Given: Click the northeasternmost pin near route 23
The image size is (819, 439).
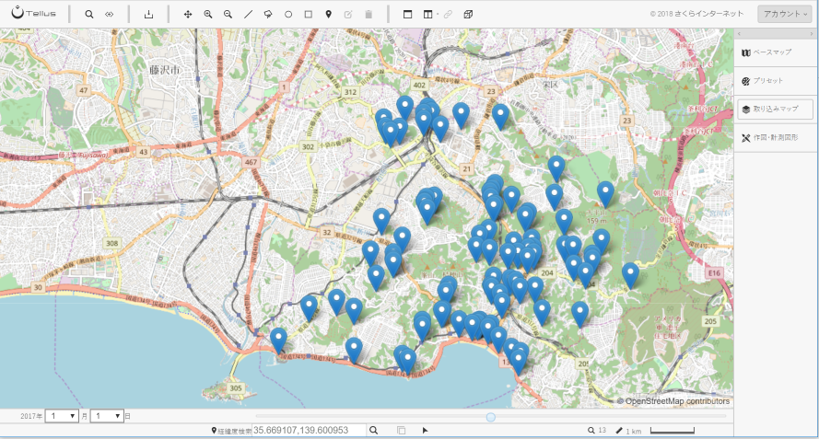Looking at the screenshot, I should [x=500, y=115].
